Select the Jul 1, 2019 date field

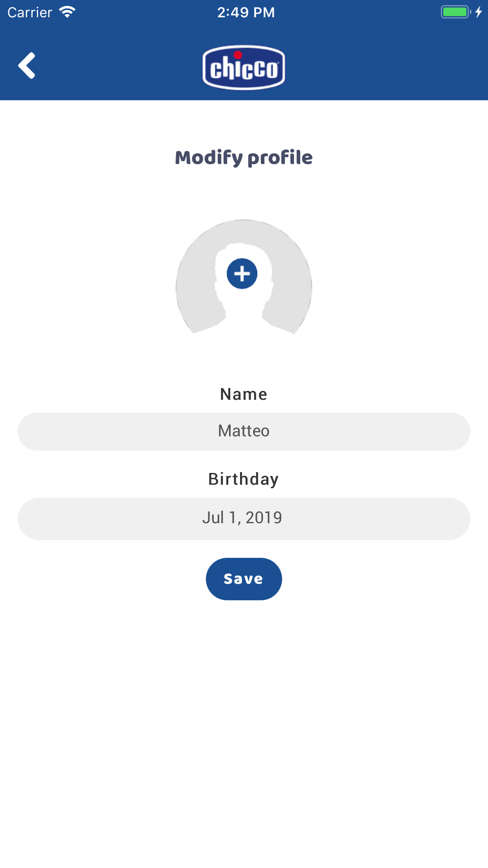pyautogui.click(x=244, y=518)
